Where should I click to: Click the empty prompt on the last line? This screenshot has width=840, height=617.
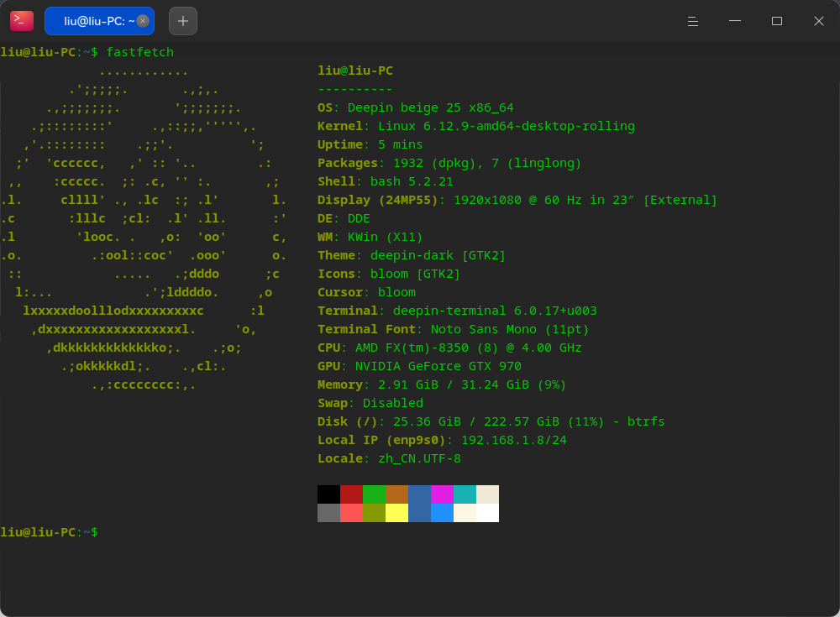[x=50, y=532]
